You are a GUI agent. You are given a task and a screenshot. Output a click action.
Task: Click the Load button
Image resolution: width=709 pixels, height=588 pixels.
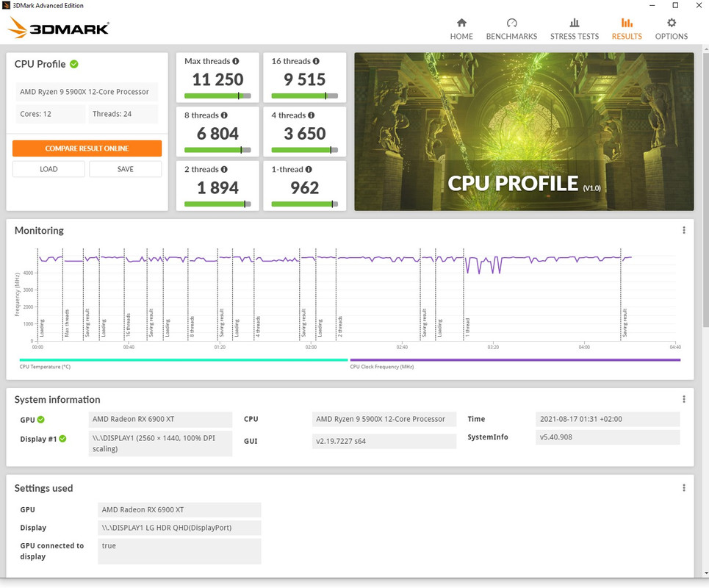48,169
